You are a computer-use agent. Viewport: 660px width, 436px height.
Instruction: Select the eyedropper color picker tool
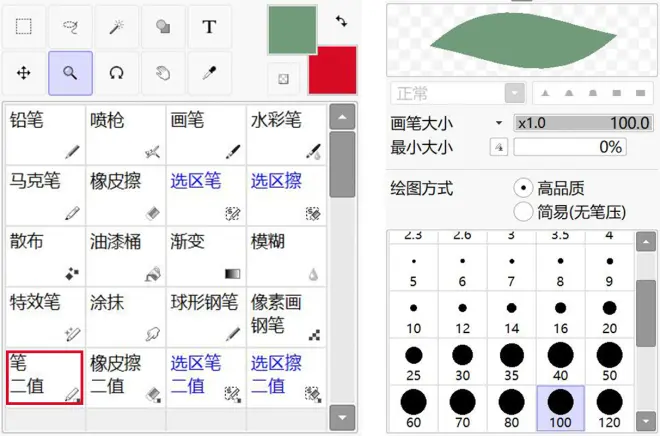pos(209,73)
